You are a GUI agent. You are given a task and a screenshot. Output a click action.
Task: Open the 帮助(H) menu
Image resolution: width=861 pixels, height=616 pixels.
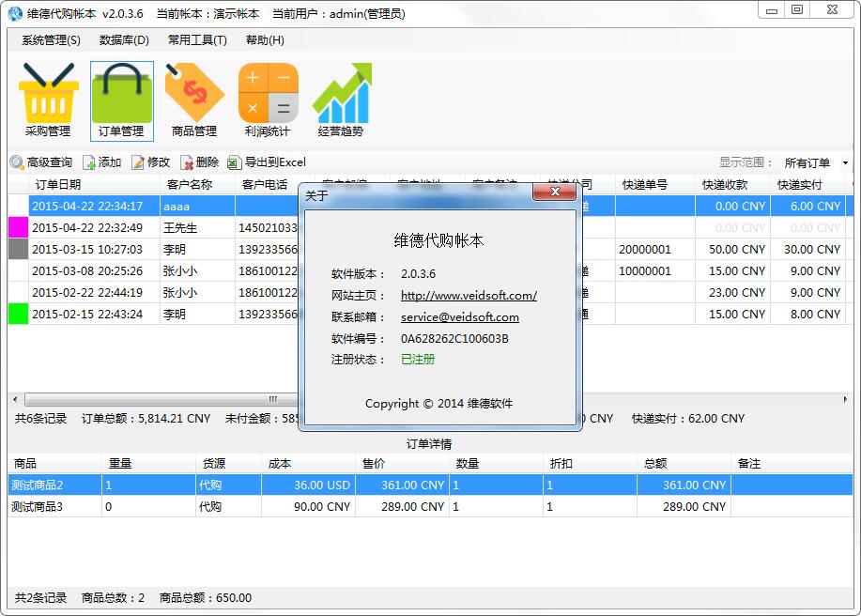click(x=265, y=40)
